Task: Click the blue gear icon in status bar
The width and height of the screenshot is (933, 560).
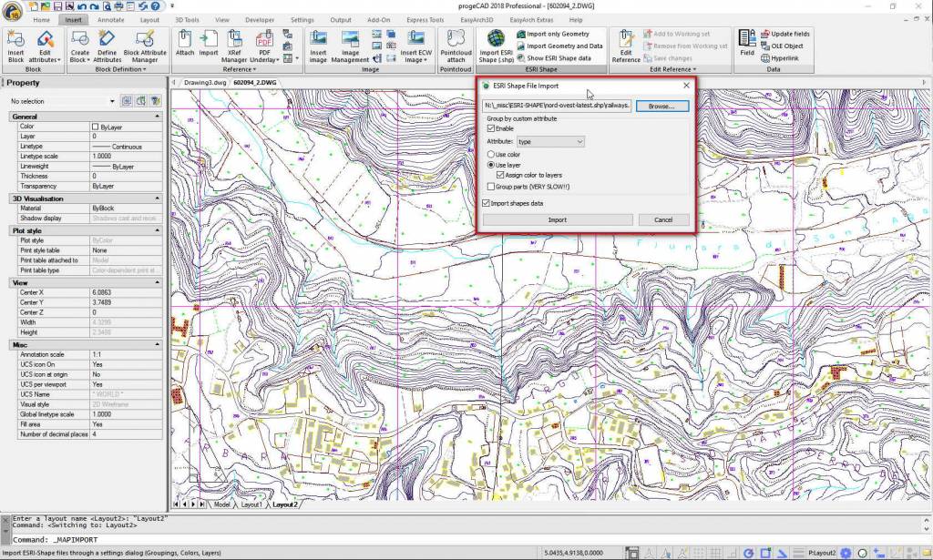Action: click(x=845, y=553)
